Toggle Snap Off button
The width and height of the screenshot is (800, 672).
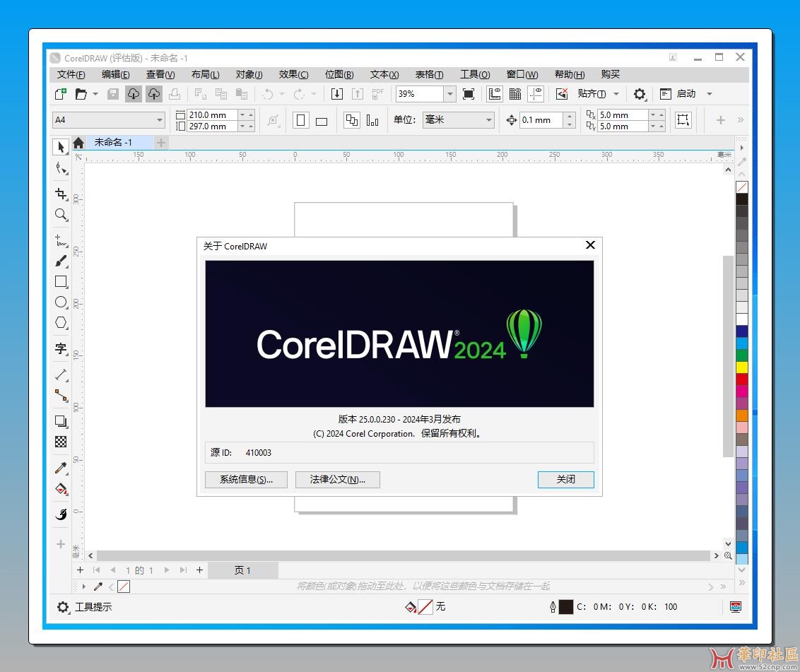tap(562, 94)
